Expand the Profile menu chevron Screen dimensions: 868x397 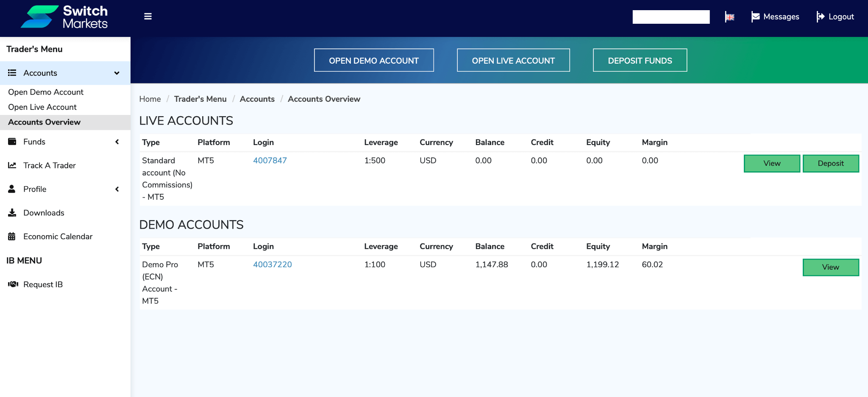[117, 189]
